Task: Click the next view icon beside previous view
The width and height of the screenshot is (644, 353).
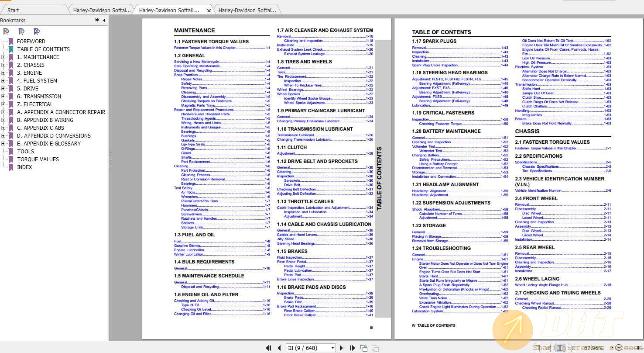Action: 374,348
